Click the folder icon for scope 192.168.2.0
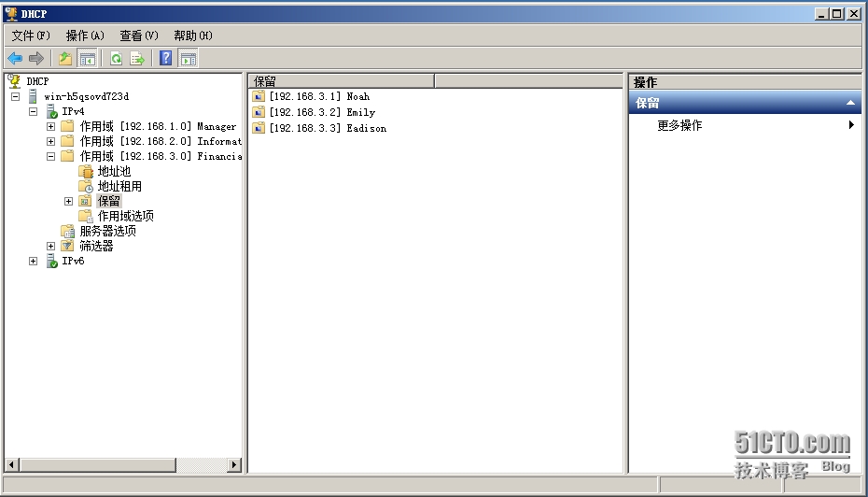 (x=67, y=141)
